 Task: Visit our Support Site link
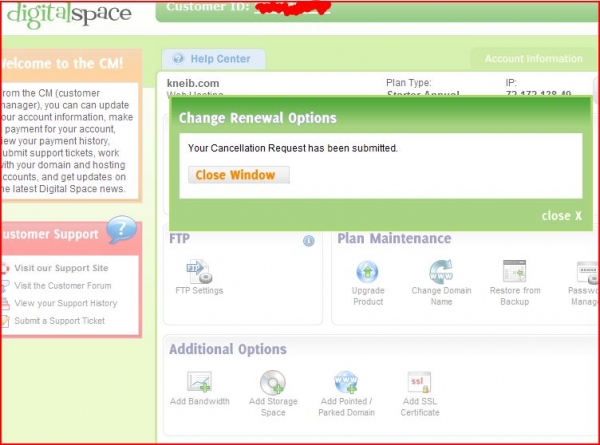tap(60, 268)
